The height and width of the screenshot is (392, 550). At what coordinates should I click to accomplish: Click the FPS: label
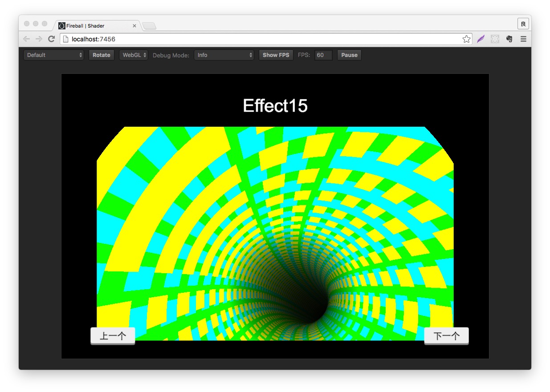pyautogui.click(x=304, y=55)
